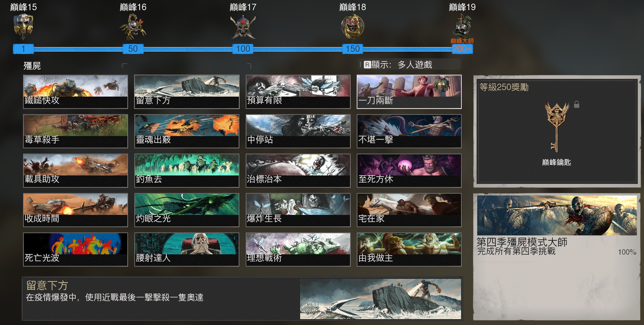Switch display mode via 顯示: 多人遊戲
The height and width of the screenshot is (325, 644).
click(x=410, y=64)
